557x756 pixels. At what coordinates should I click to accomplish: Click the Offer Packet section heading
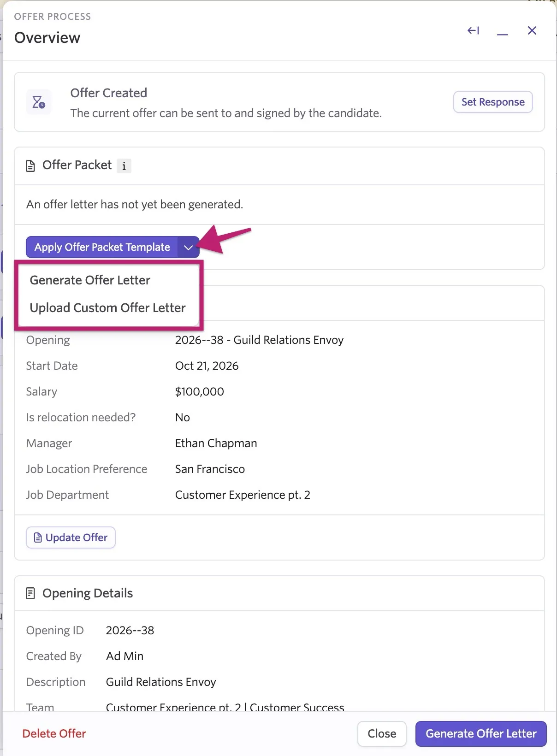coord(77,165)
